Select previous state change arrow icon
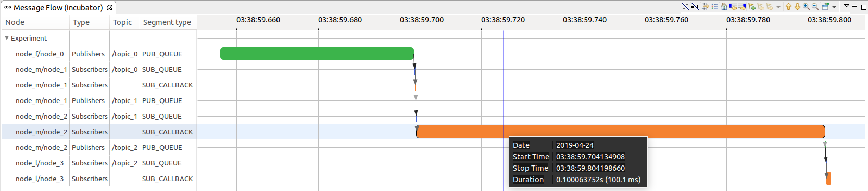 [x=733, y=7]
